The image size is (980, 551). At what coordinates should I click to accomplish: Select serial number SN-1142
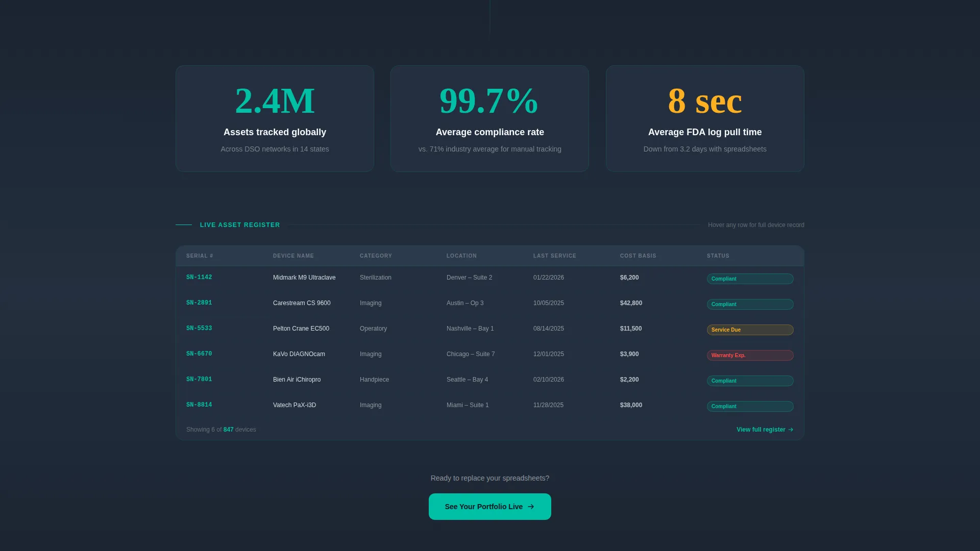tap(199, 278)
